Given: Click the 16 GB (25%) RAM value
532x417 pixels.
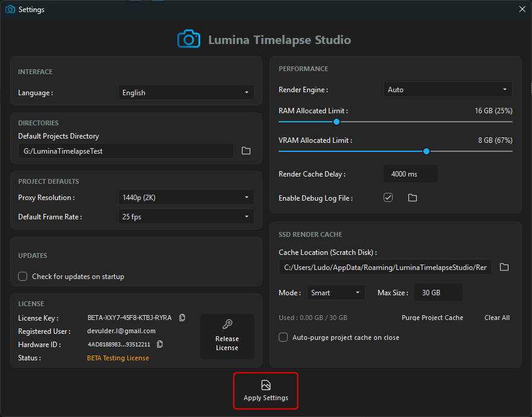Looking at the screenshot, I should tap(493, 111).
